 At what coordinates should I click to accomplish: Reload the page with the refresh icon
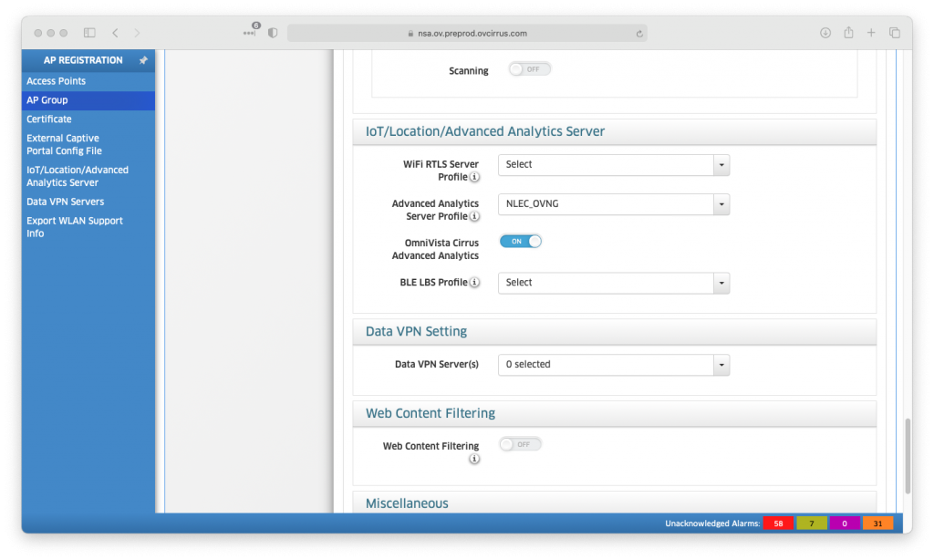tap(639, 34)
